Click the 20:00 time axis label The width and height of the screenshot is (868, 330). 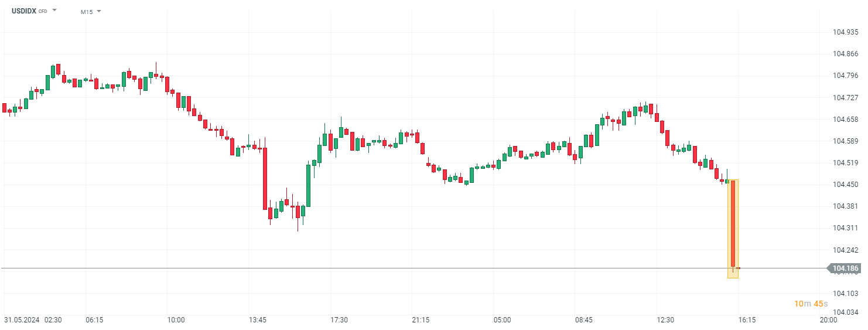tap(828, 320)
